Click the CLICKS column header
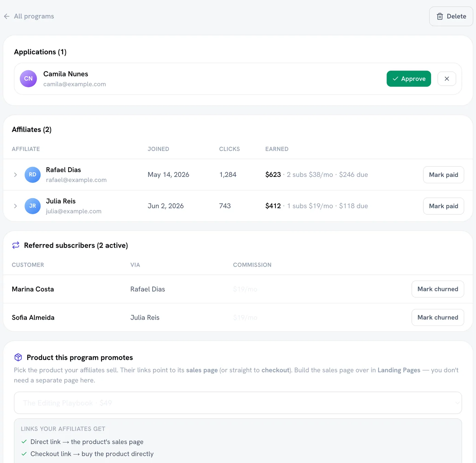This screenshot has width=476, height=463. (x=230, y=149)
